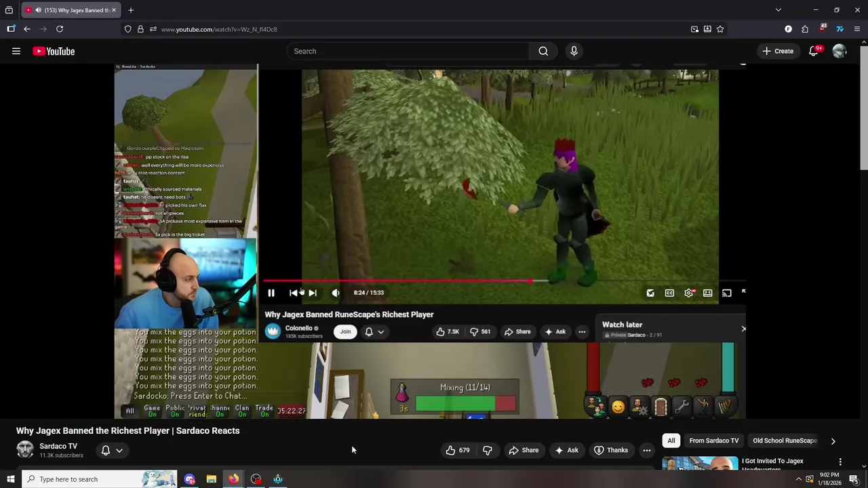Click into the YouTube Search field

point(408,52)
